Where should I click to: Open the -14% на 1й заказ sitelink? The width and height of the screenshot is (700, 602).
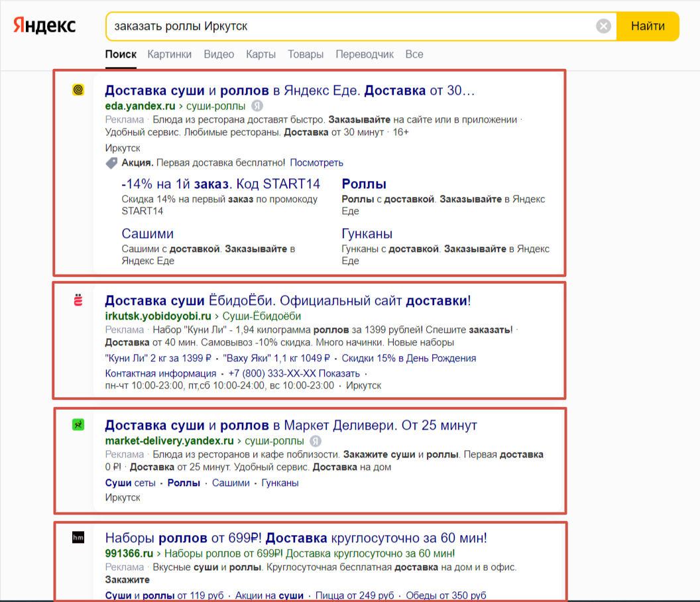221,184
